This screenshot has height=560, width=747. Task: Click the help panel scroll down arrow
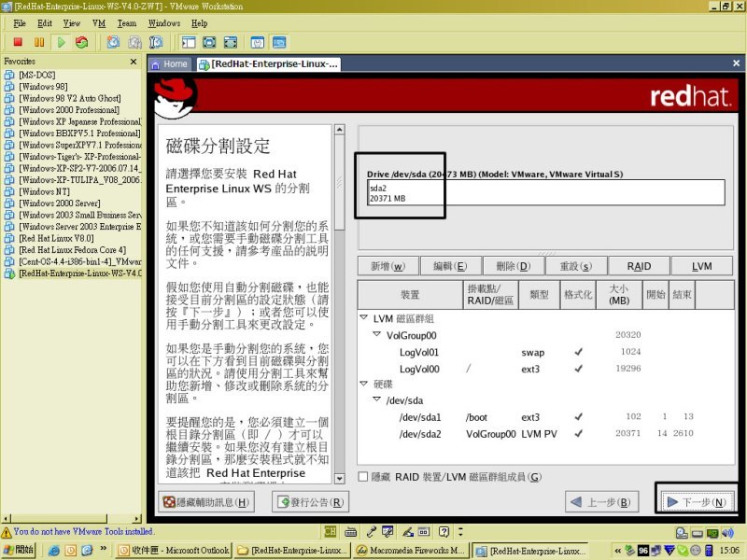tap(339, 479)
